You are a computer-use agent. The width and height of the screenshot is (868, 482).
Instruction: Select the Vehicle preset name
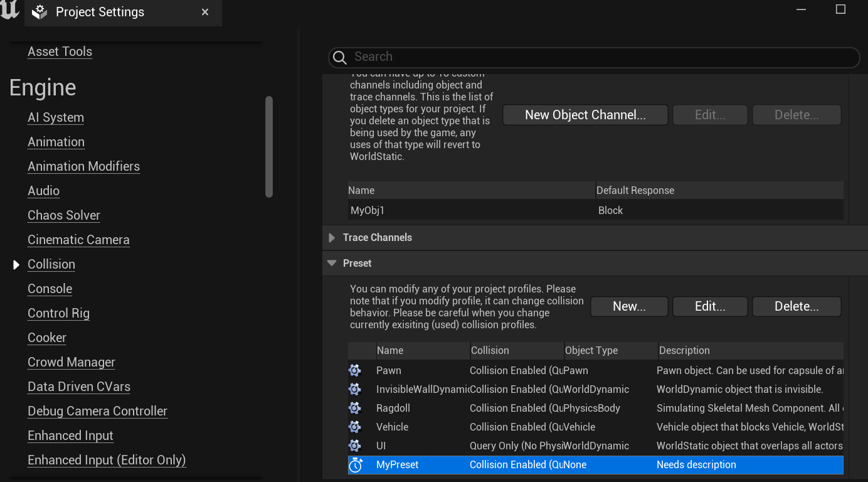(392, 427)
